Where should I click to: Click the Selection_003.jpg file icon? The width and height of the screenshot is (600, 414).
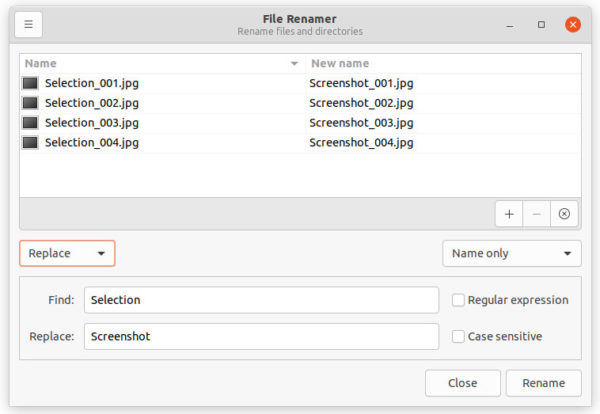pyautogui.click(x=30, y=123)
